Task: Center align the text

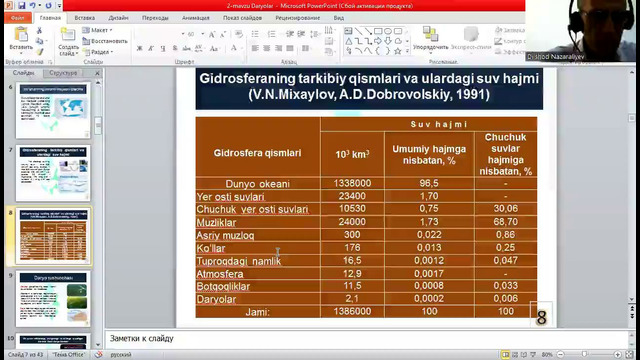Action: coord(267,49)
